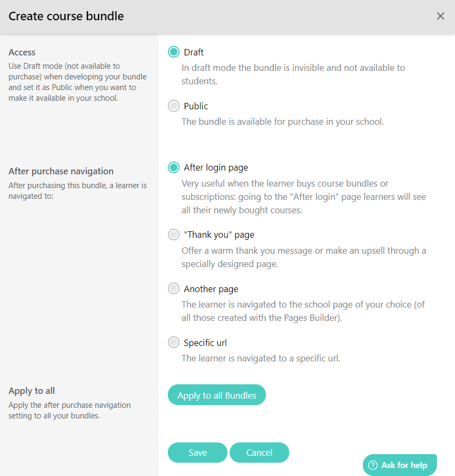The width and height of the screenshot is (455, 476).
Task: Click the Draft option label text
Action: point(194,52)
